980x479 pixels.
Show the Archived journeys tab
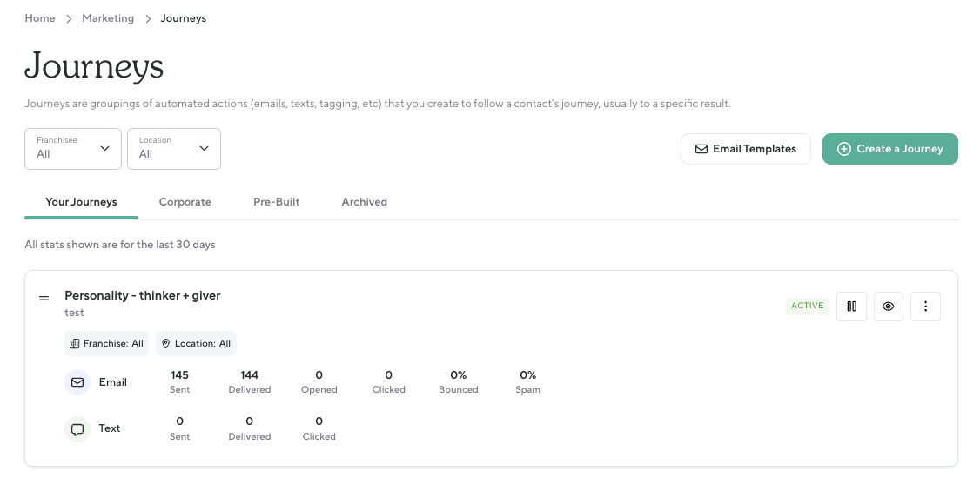(364, 202)
